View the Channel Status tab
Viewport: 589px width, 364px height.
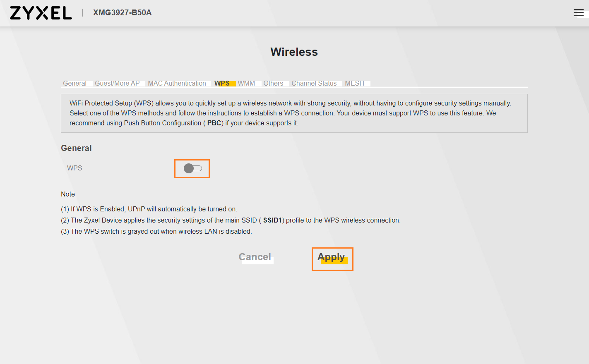(314, 83)
